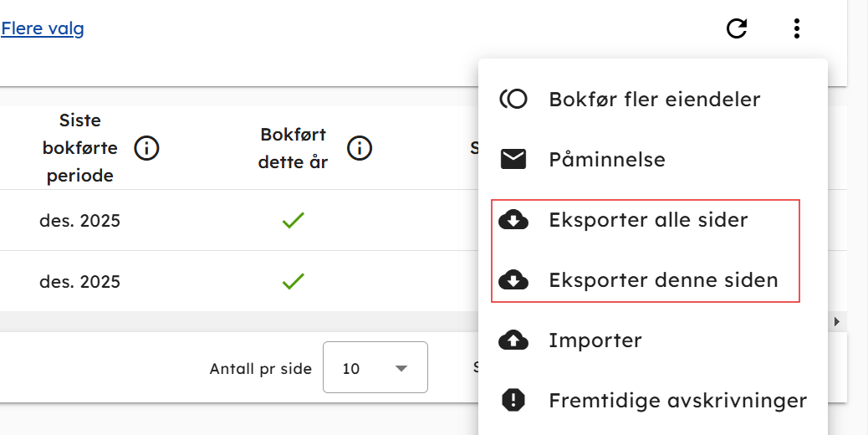Click info icon beside Siste bokførte periode

(146, 149)
